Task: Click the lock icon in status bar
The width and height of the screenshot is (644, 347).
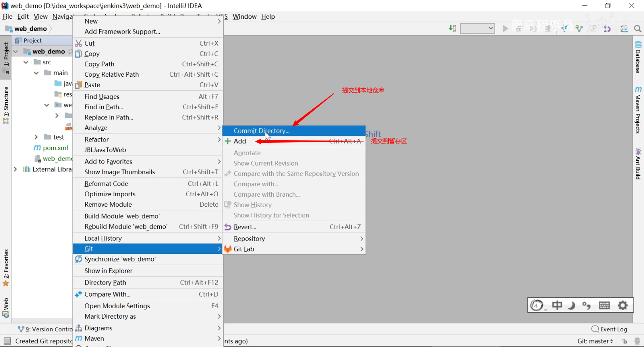Action: coord(625,341)
